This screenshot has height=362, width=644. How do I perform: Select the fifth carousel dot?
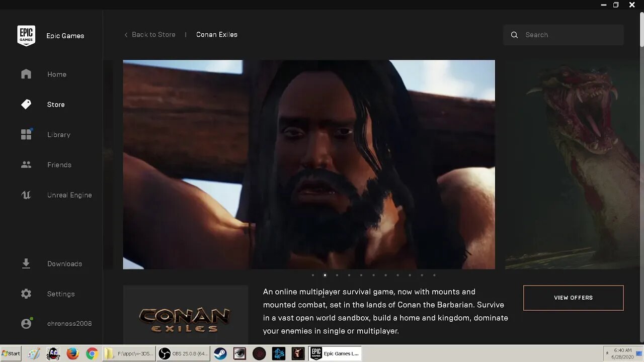point(361,275)
